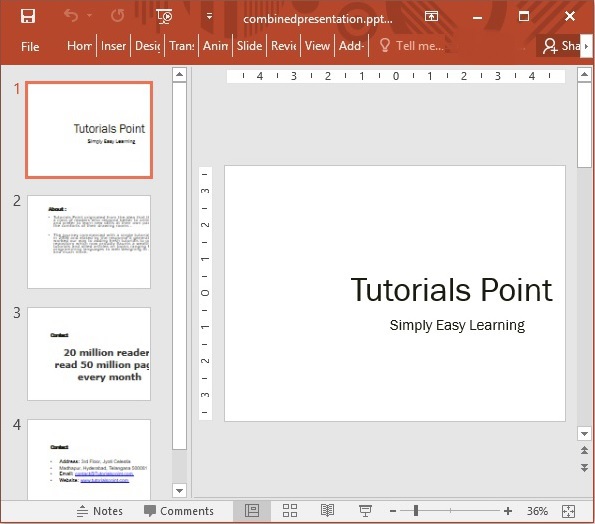
Task: Click the Tell me search box
Action: pos(412,46)
